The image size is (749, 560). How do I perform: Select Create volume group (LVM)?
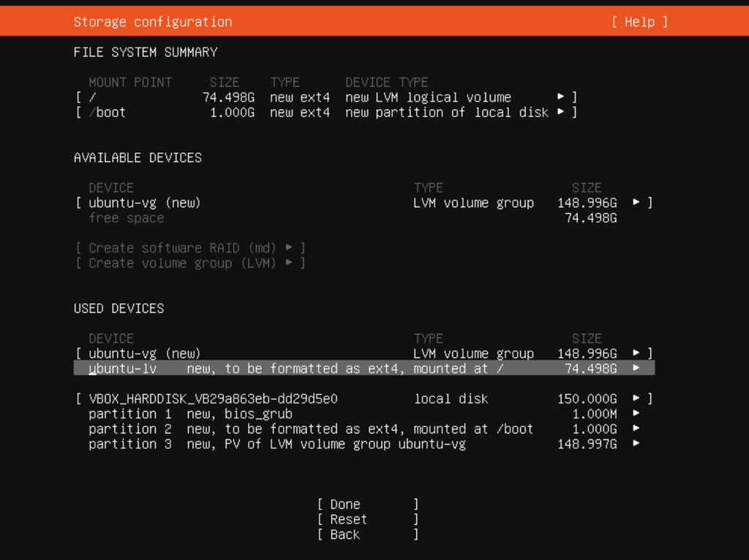189,263
